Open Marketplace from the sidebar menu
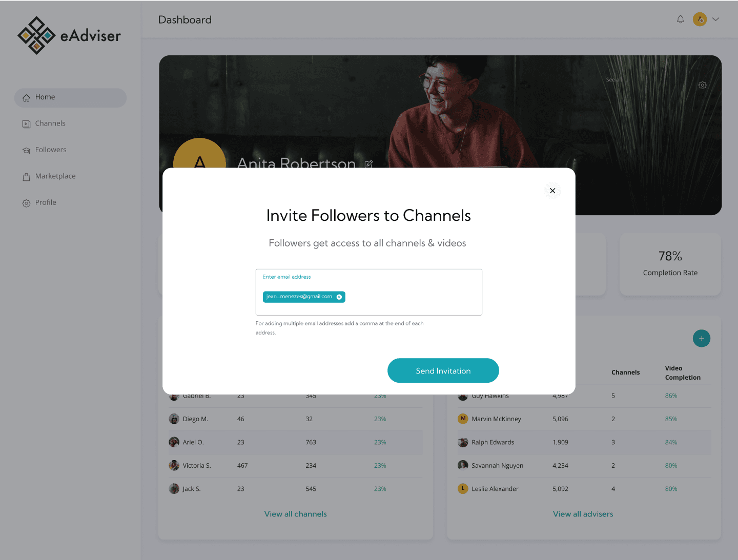Image resolution: width=738 pixels, height=560 pixels. pos(55,176)
